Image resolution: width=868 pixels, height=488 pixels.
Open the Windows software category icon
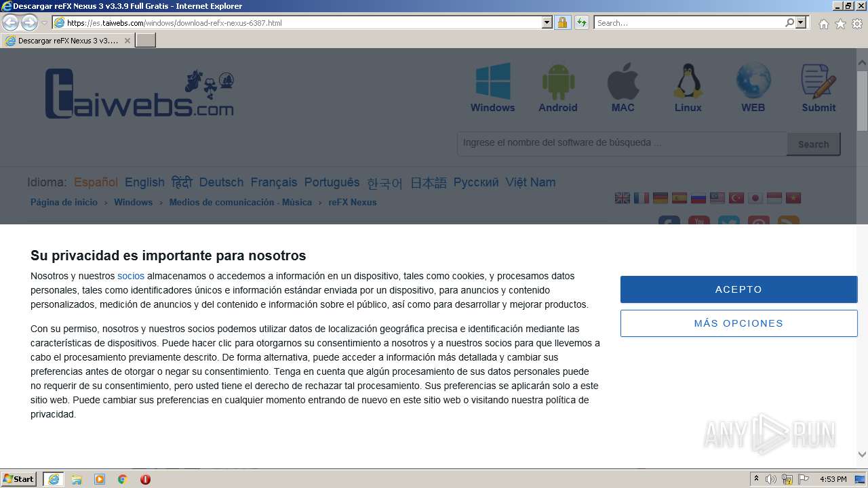pyautogui.click(x=493, y=81)
